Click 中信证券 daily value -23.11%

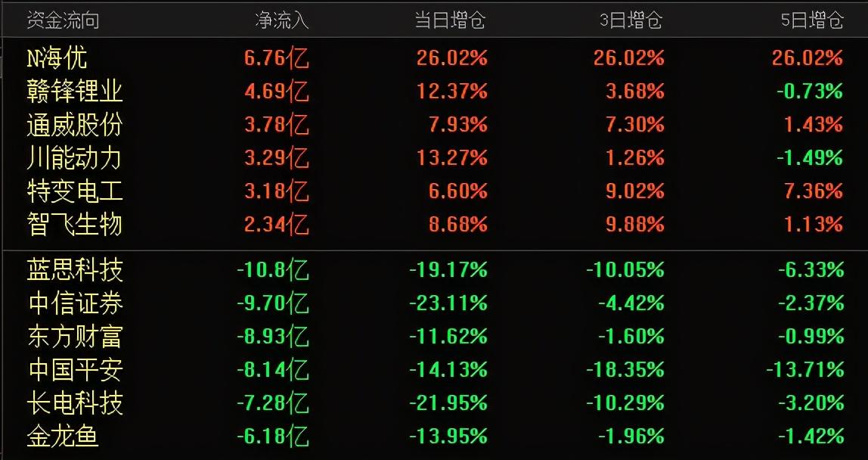click(x=448, y=303)
